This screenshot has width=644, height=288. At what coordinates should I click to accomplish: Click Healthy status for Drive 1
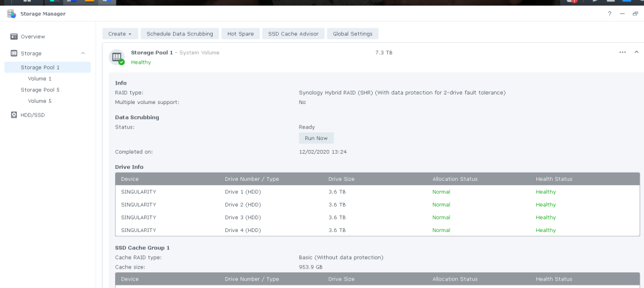[x=546, y=192]
